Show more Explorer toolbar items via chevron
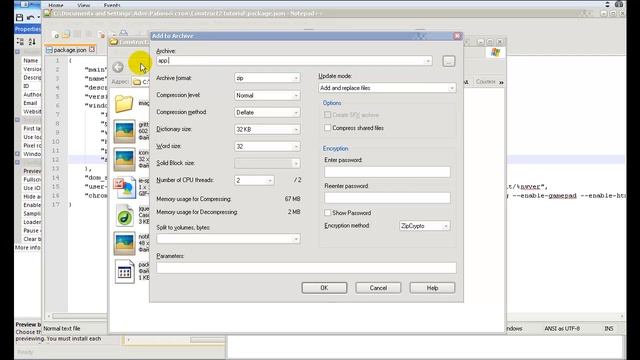Screen dimensions: 640x360 point(501,82)
